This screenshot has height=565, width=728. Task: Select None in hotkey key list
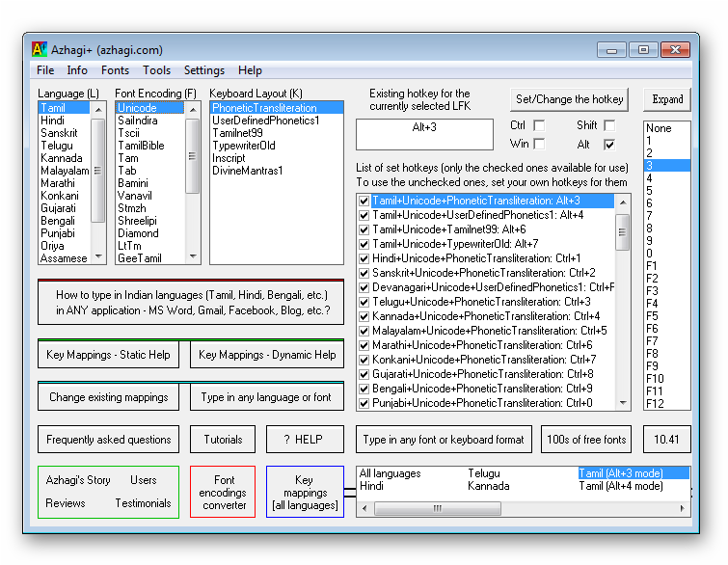(666, 128)
